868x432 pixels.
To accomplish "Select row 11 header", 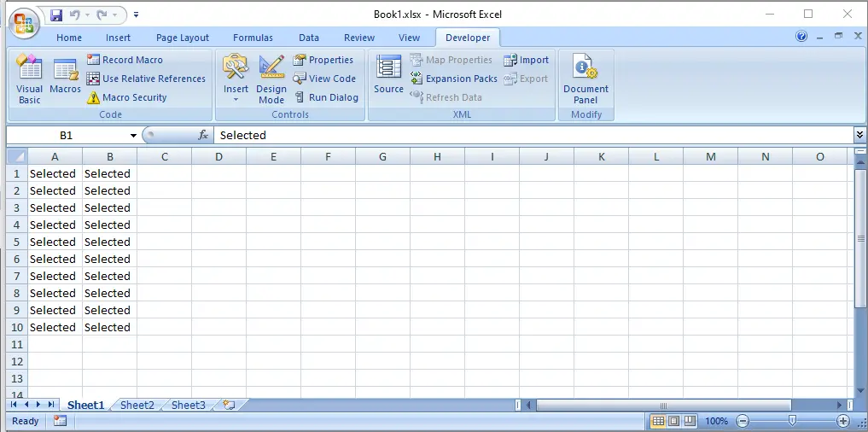I will tap(17, 345).
